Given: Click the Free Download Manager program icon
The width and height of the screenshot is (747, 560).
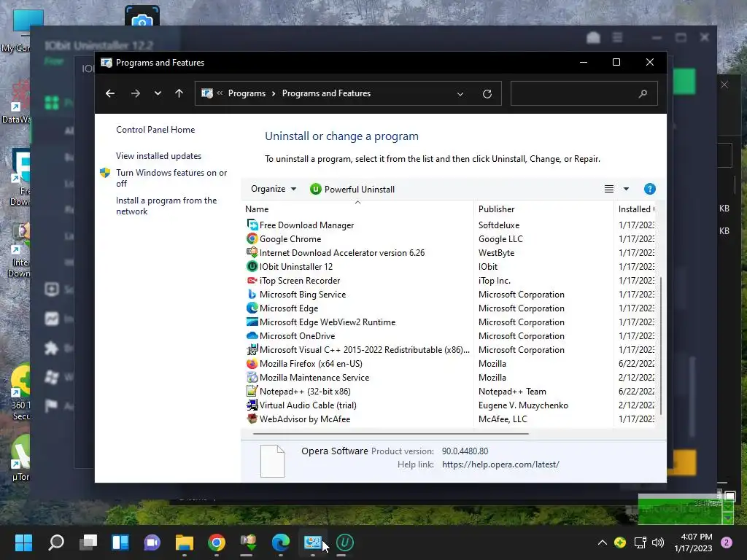Looking at the screenshot, I should (x=252, y=225).
